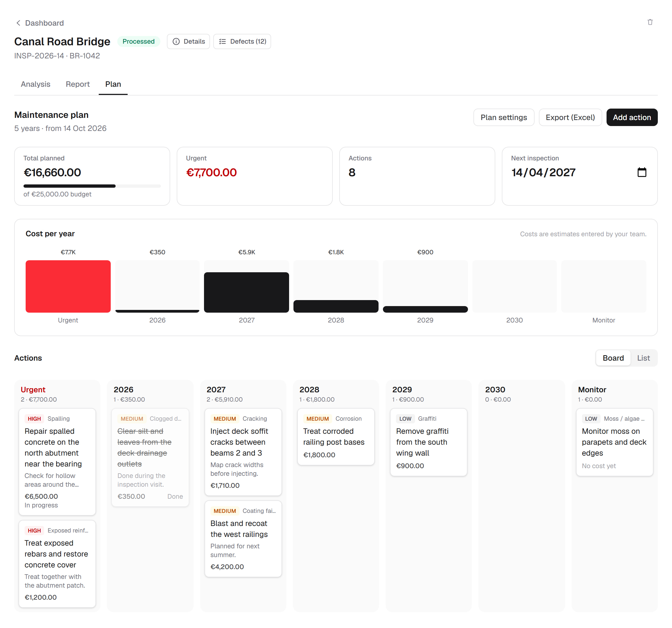Open the calendar picker for next inspection
Viewport: 672px width, 628px height.
[641, 172]
